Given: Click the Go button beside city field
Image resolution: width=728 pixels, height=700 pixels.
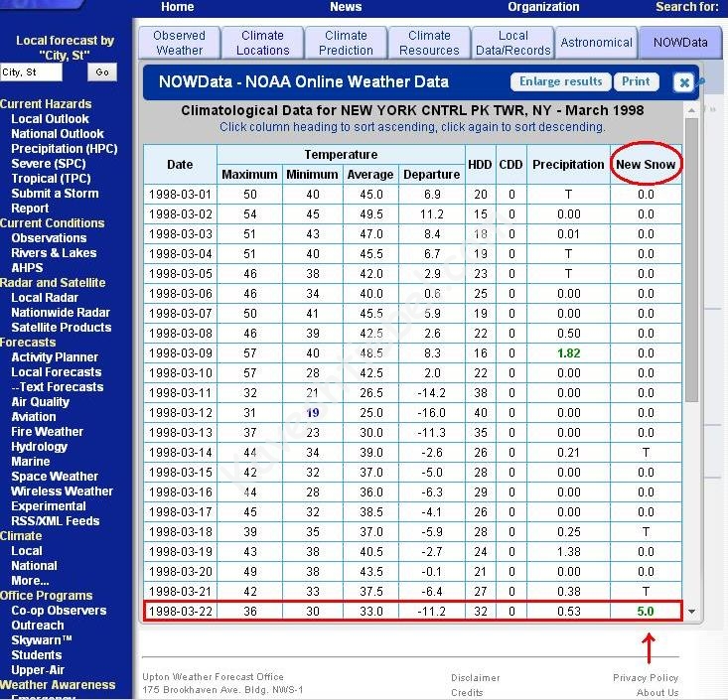Looking at the screenshot, I should pyautogui.click(x=101, y=72).
